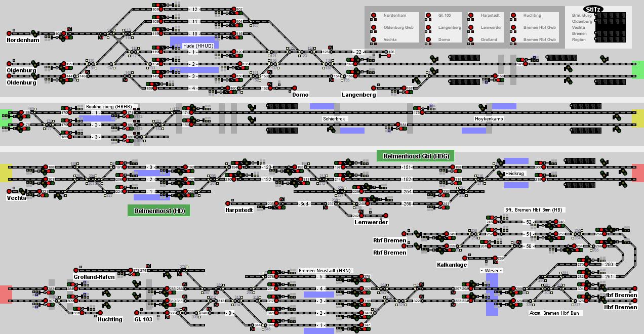Click signal 269 beside Kalkanlage
This screenshot has height=334, width=644.
click(x=495, y=259)
